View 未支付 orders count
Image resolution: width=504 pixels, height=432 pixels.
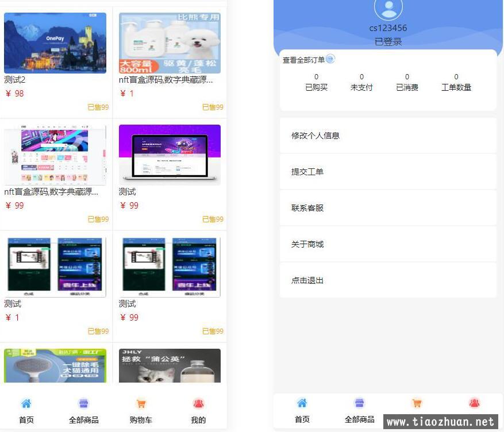[361, 83]
